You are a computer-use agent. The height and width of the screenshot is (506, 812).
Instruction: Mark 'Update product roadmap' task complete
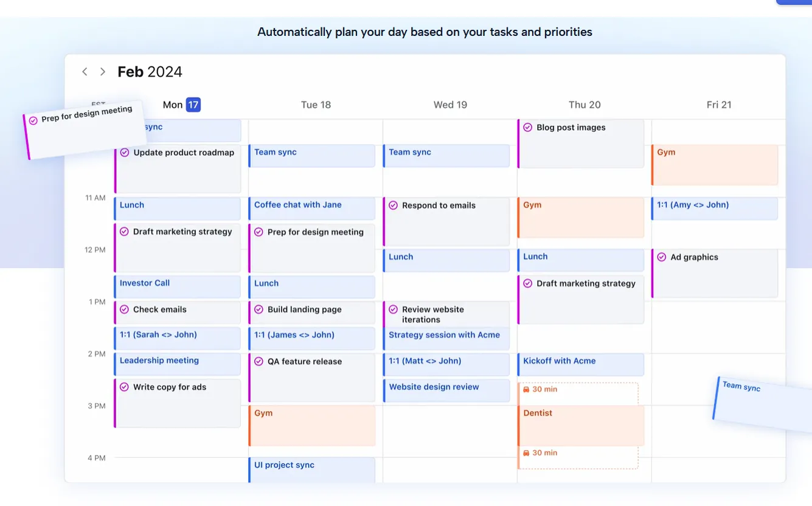tap(125, 153)
